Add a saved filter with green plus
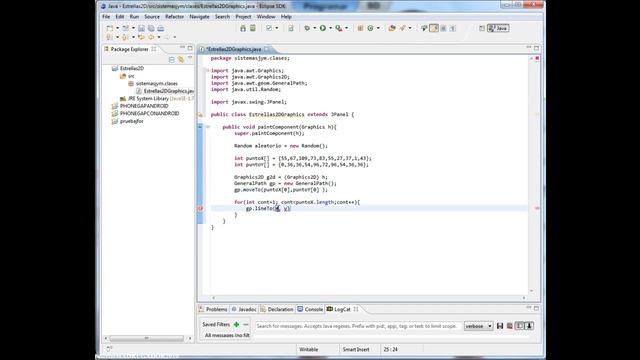Image resolution: width=640 pixels, height=360 pixels. (236, 324)
